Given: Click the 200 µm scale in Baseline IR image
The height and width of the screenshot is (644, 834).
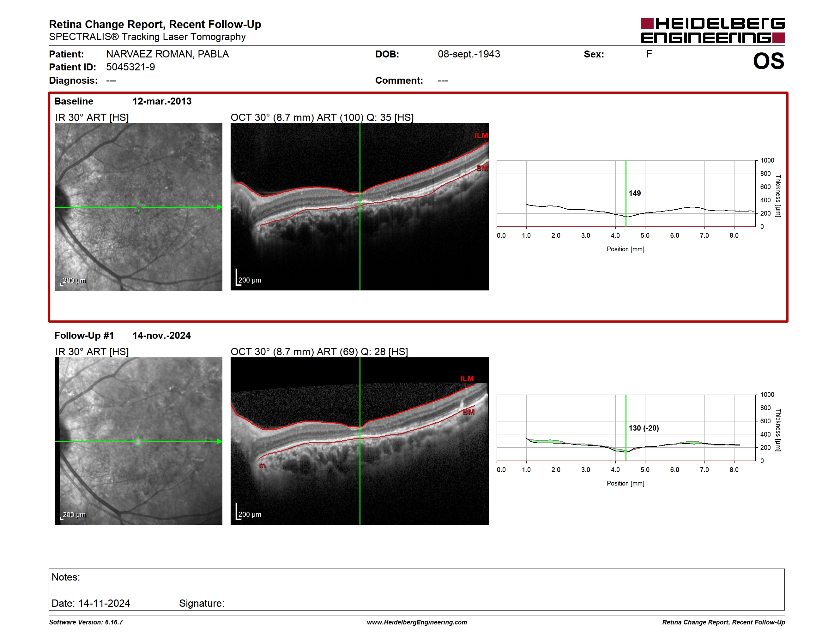Looking at the screenshot, I should coord(73,281).
